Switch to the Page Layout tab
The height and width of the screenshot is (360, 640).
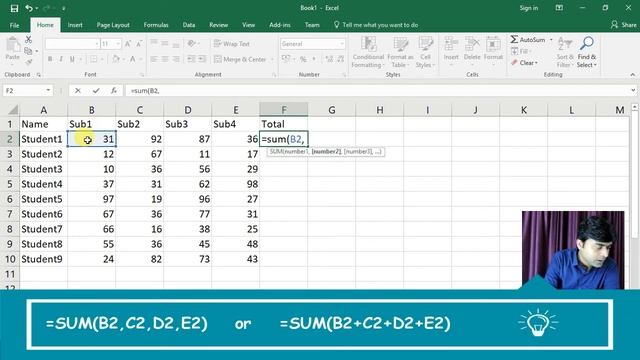[x=113, y=25]
